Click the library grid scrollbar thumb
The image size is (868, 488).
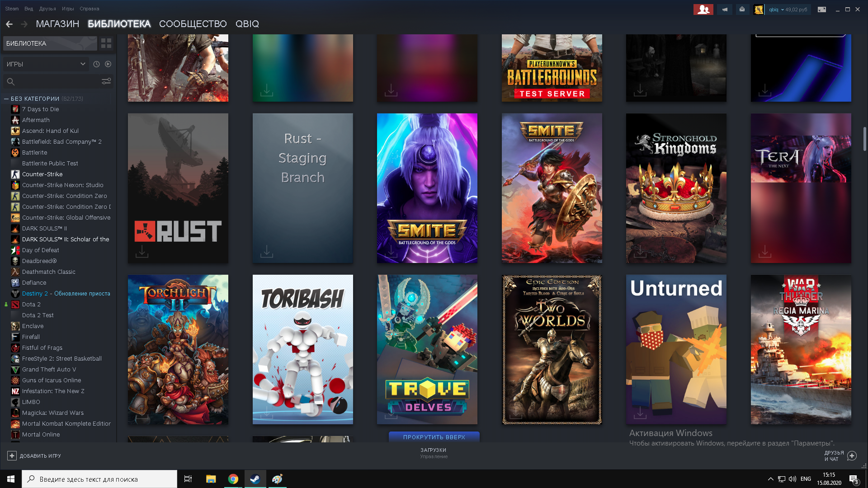click(x=865, y=139)
